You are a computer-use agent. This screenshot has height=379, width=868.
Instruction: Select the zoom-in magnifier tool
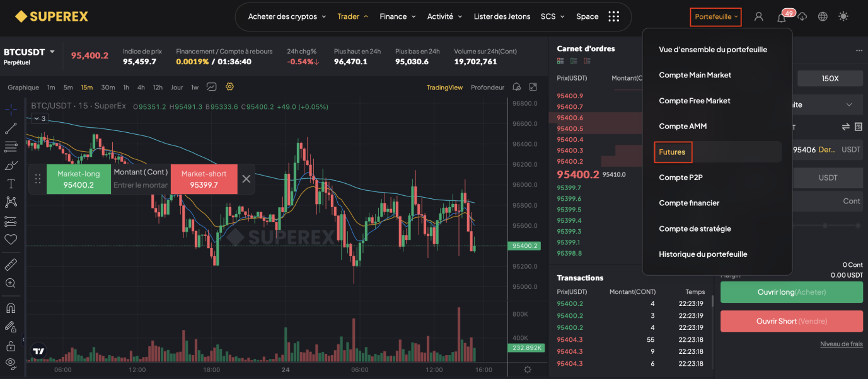point(11,283)
